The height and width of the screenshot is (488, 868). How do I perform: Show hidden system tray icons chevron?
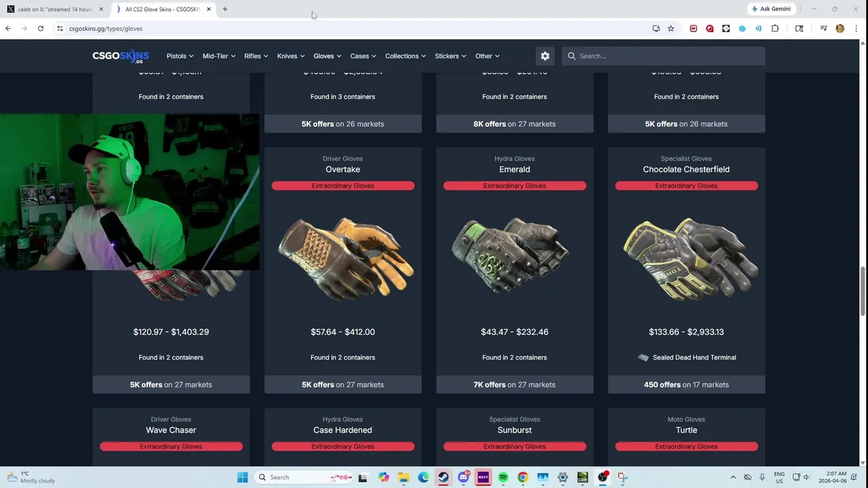(732, 477)
